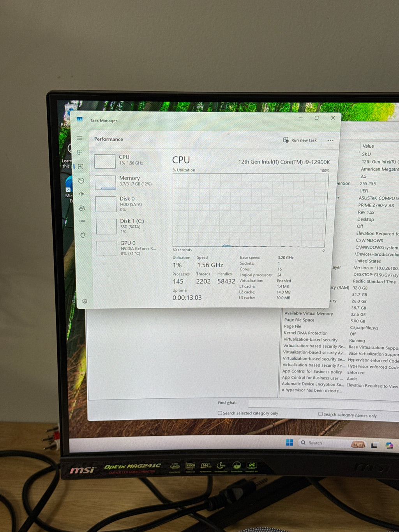Click the Run new task button
Image resolution: width=399 pixels, height=532 pixels.
300,140
